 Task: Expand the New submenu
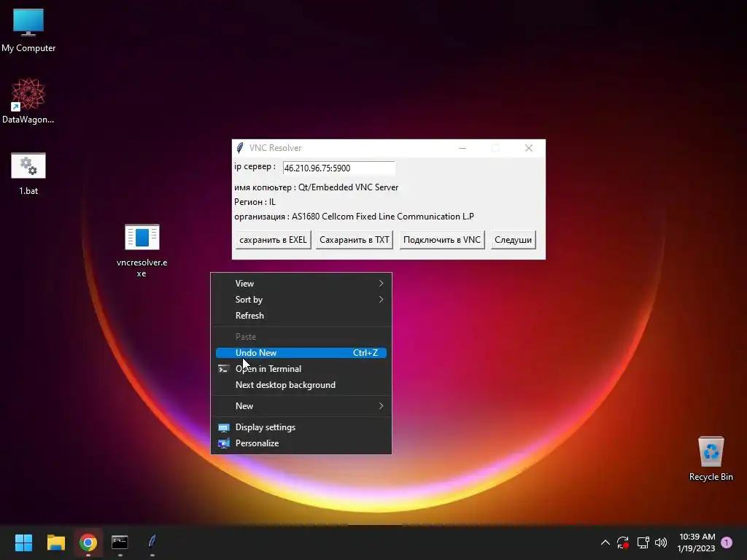pyautogui.click(x=301, y=406)
